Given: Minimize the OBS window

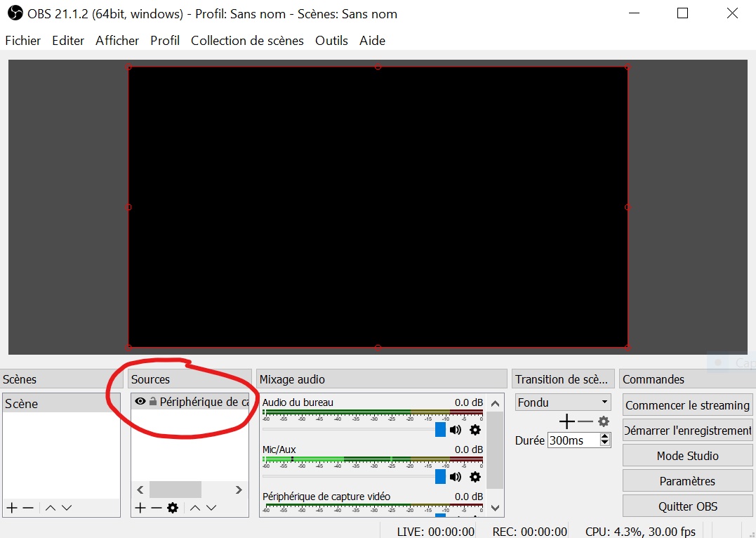Looking at the screenshot, I should click(635, 13).
